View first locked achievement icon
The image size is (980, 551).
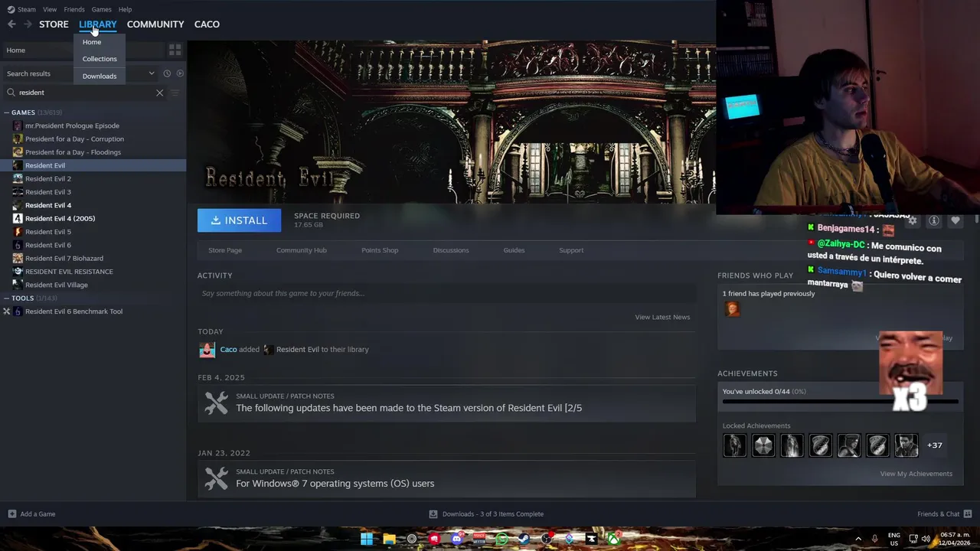click(x=735, y=445)
